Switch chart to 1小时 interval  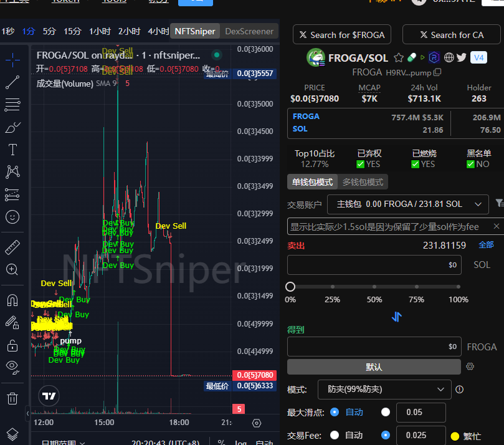pyautogui.click(x=100, y=32)
